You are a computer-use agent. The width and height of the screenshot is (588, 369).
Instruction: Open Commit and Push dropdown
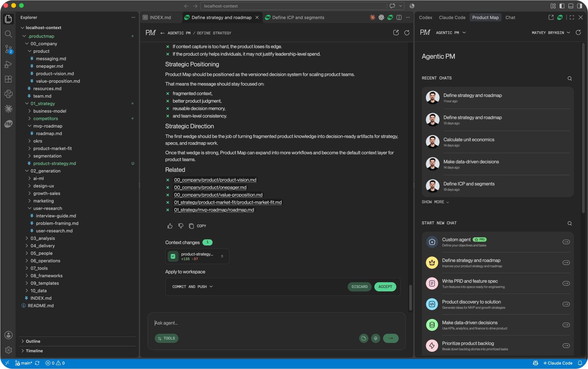coord(192,287)
